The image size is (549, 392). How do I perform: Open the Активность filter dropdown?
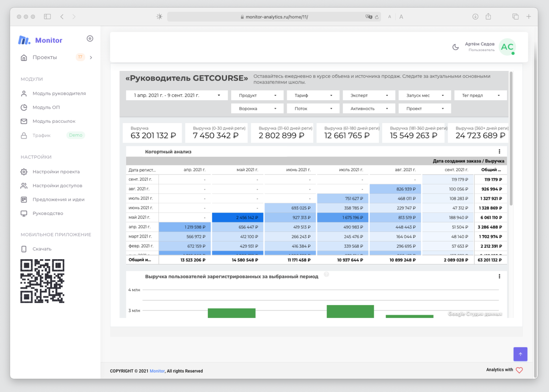tap(369, 109)
